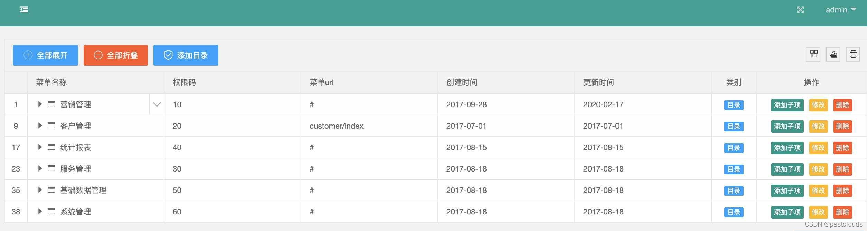Open the dropdown arrow next to 营销管理
868x231 pixels.
pyautogui.click(x=157, y=104)
